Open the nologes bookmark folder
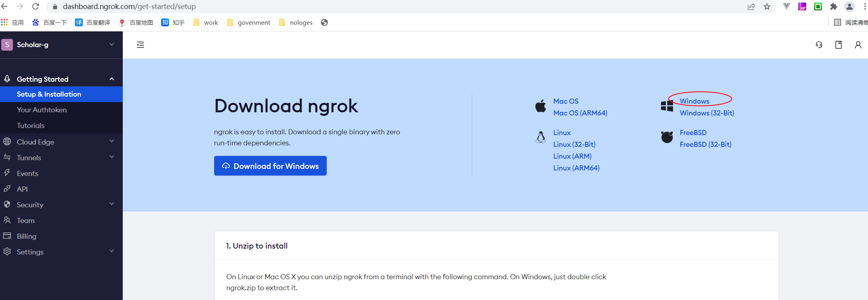The height and width of the screenshot is (300, 868). (x=296, y=22)
